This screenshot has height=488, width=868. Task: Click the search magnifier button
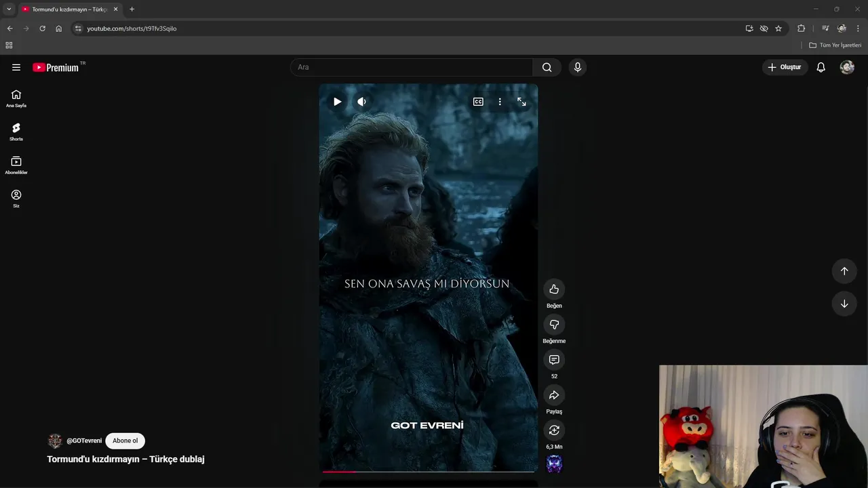pyautogui.click(x=547, y=67)
